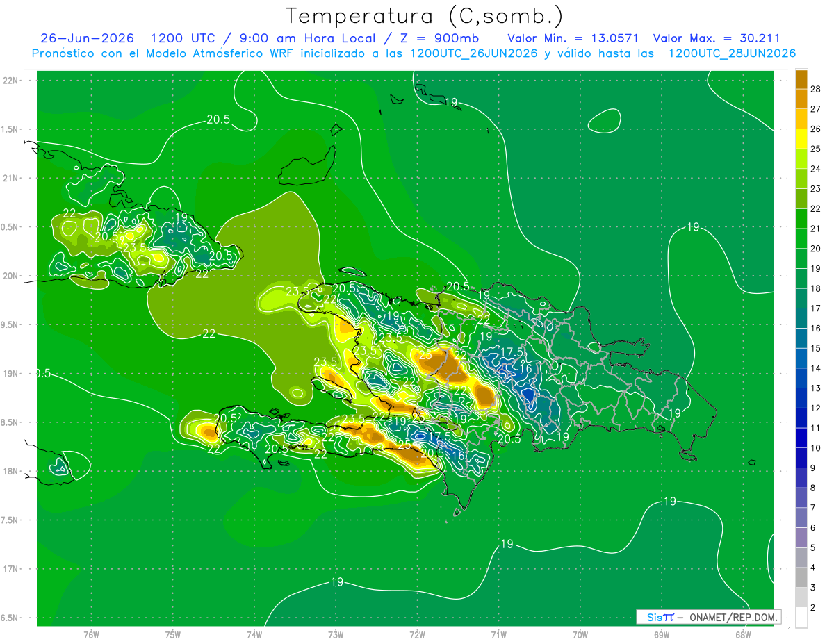Click legend value '24' on color scale
The image size is (834, 644).
[816, 169]
